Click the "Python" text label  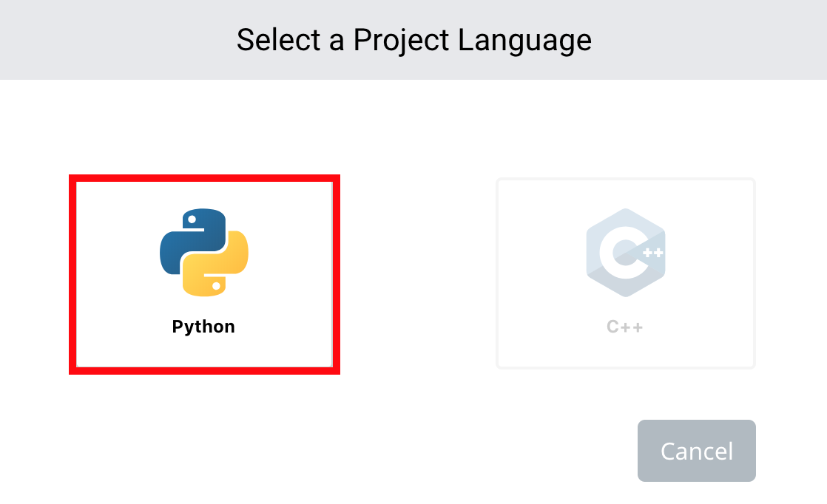click(203, 327)
